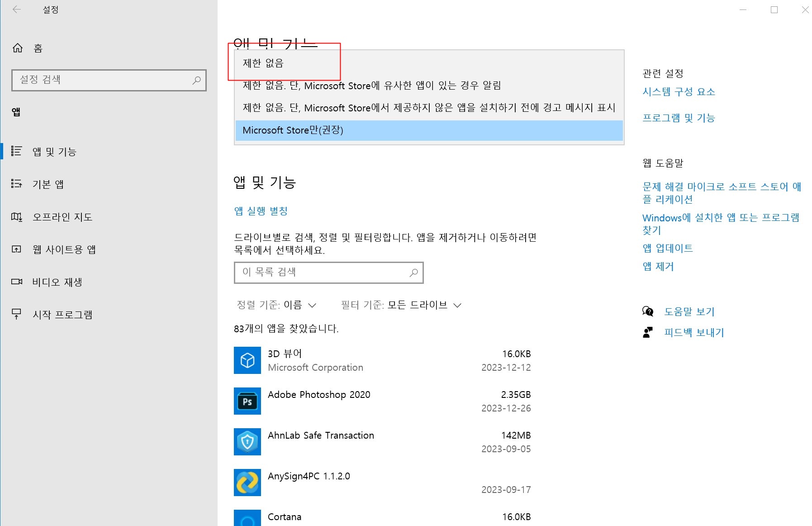Open the 앱 실행 별칭 link
The height and width of the screenshot is (526, 812).
[261, 211]
